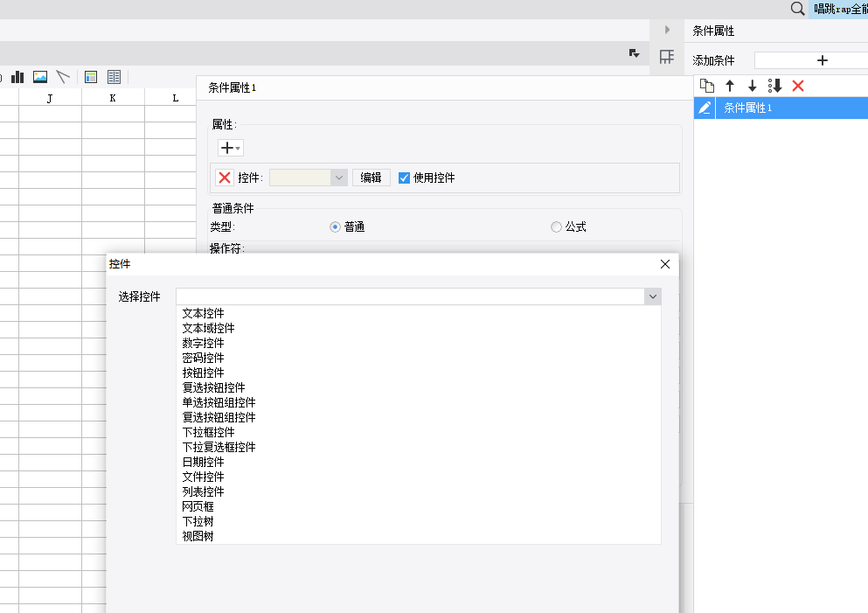The image size is (868, 613).
Task: Expand the 选择控件 dropdown arrow
Action: pos(652,297)
